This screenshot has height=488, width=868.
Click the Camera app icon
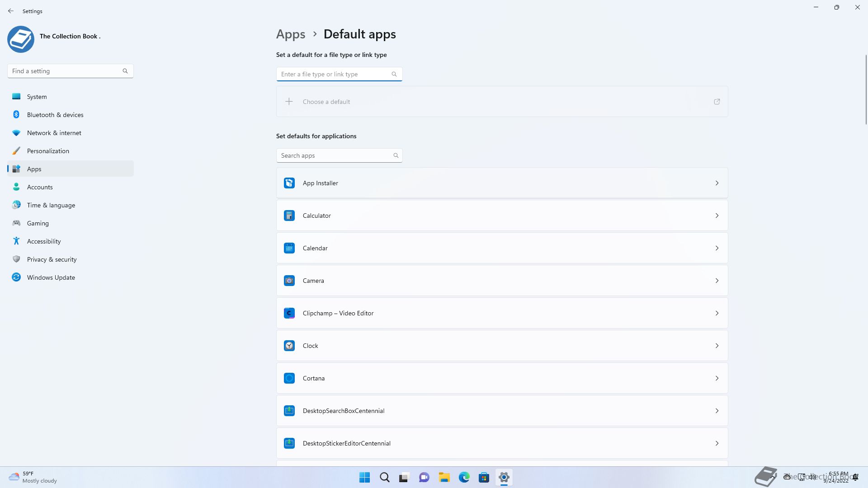point(289,281)
